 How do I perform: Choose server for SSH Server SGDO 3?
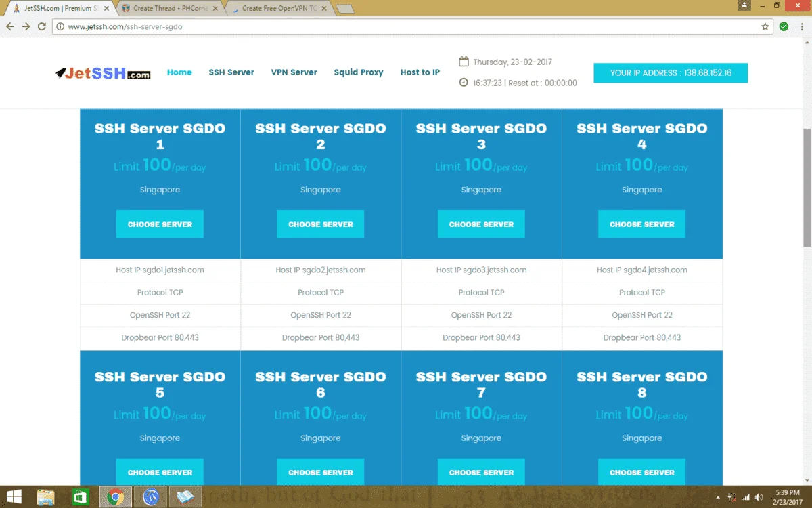(x=481, y=224)
